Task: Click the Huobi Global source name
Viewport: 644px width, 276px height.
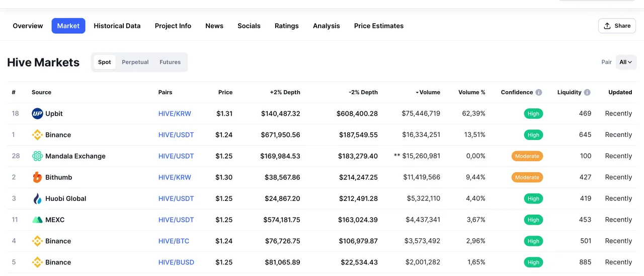Action: (x=66, y=198)
